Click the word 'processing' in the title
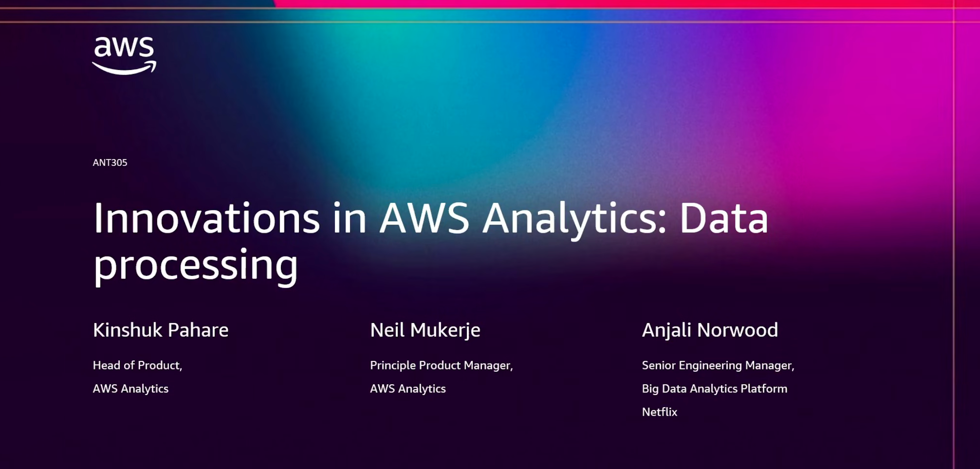The width and height of the screenshot is (980, 469). click(196, 265)
